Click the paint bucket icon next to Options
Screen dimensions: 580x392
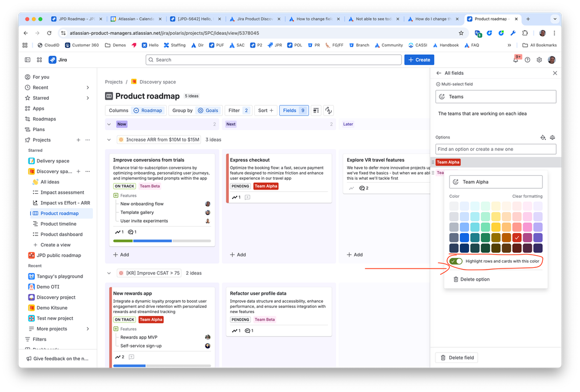pos(543,137)
